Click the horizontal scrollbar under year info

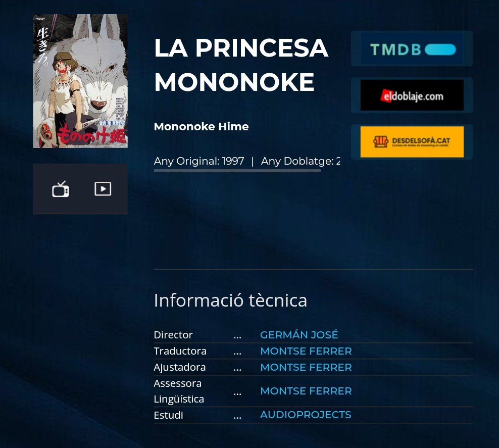237,171
